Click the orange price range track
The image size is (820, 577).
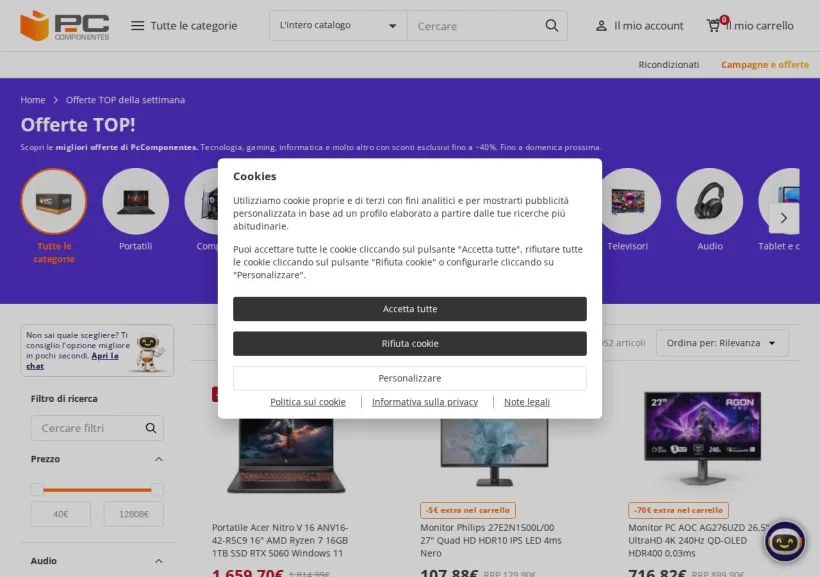click(97, 490)
